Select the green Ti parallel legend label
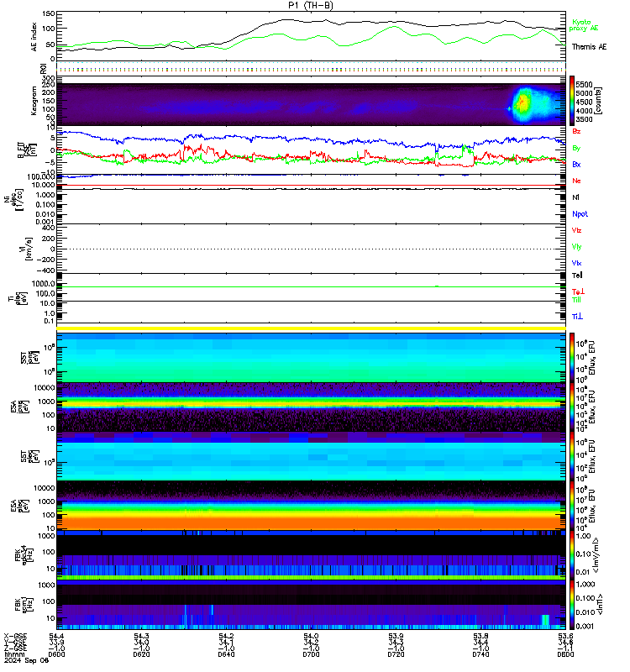 click(x=576, y=300)
